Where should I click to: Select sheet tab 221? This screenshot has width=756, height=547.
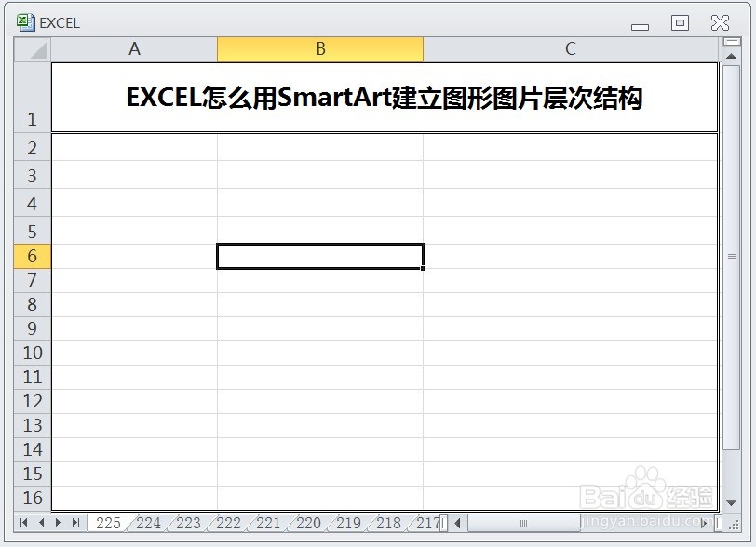[x=268, y=523]
